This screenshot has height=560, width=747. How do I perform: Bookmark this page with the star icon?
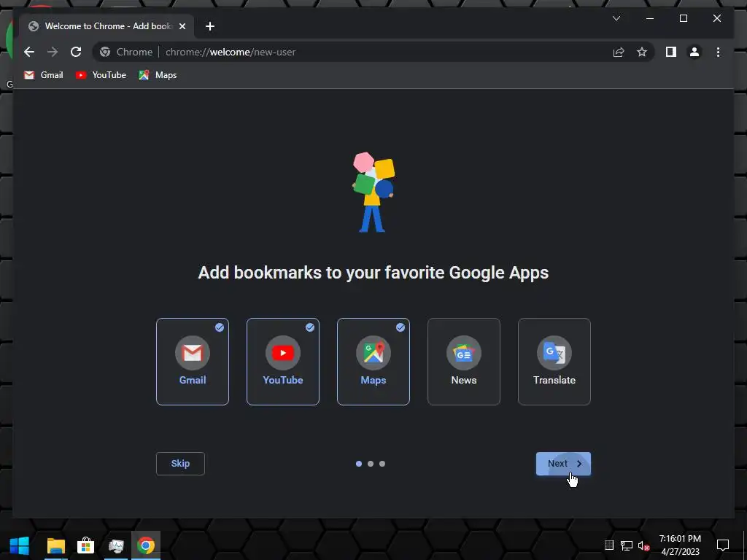click(642, 52)
